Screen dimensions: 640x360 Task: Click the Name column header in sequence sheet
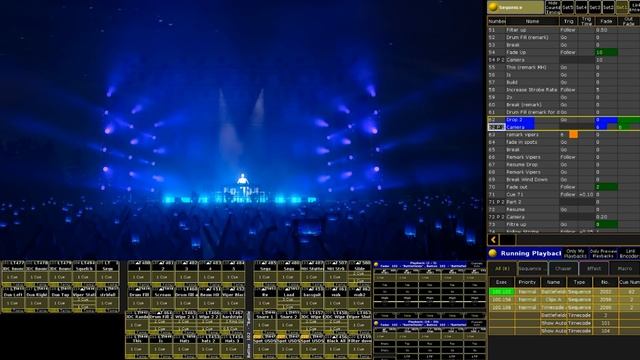click(532, 21)
